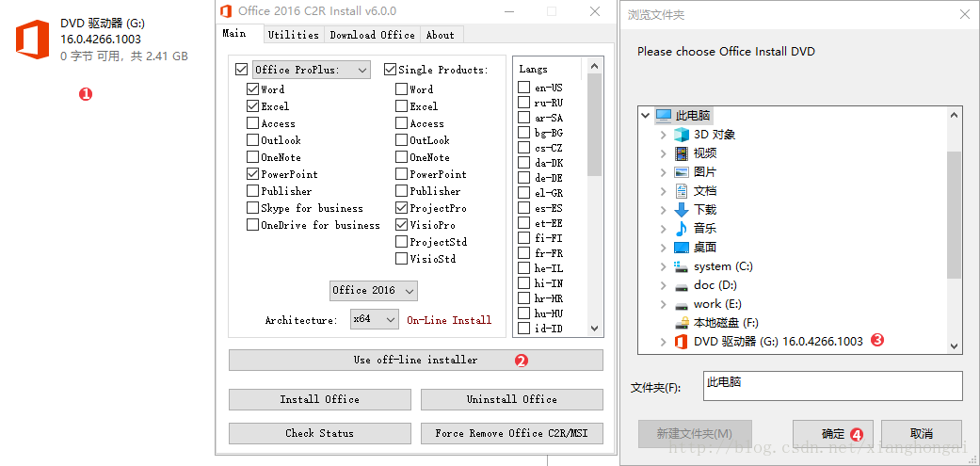This screenshot has height=466, width=980.
Task: Click the Uninstall Office button
Action: coord(512,399)
